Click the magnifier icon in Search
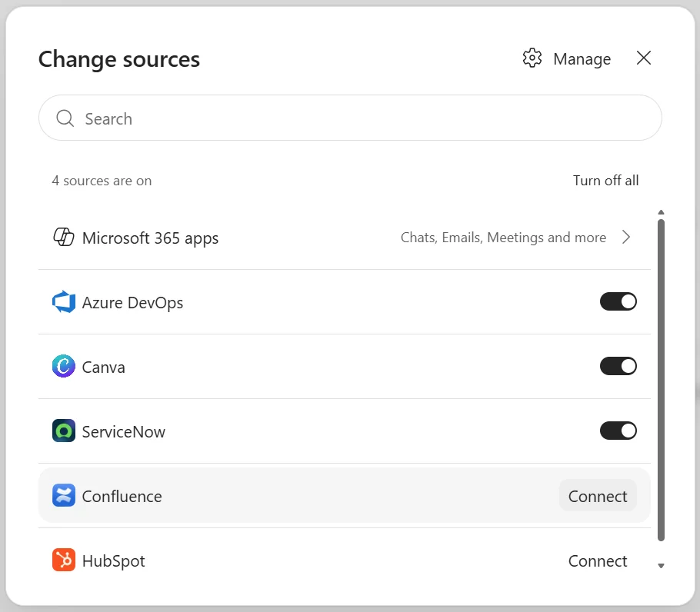 65,118
